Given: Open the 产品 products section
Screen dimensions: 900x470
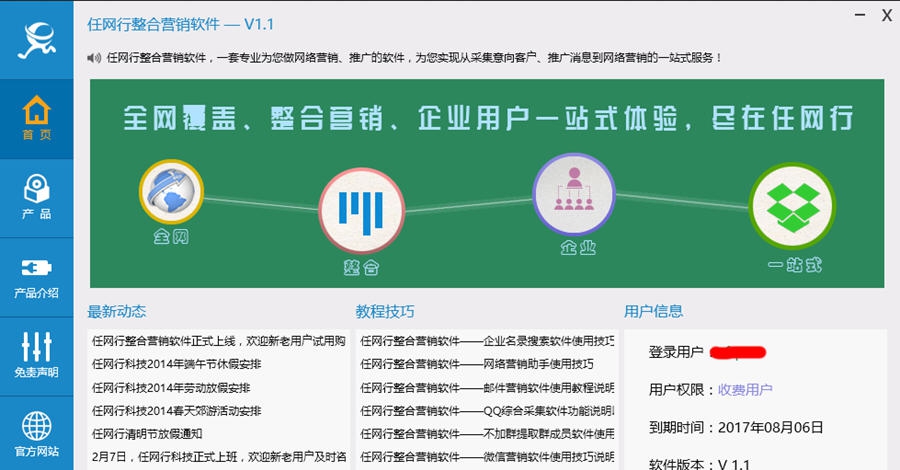Looking at the screenshot, I should [37, 198].
